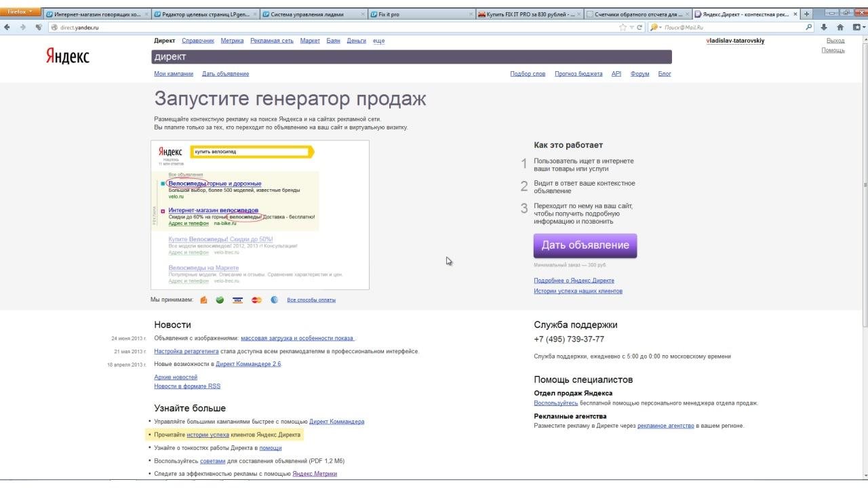This screenshot has width=868, height=488.
Task: Open the рекламное агентство link
Action: 666,426
